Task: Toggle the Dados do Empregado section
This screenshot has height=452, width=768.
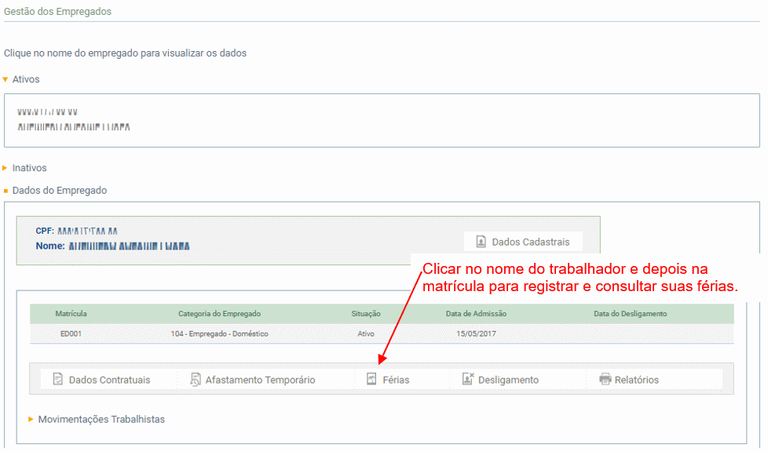Action: click(x=5, y=190)
